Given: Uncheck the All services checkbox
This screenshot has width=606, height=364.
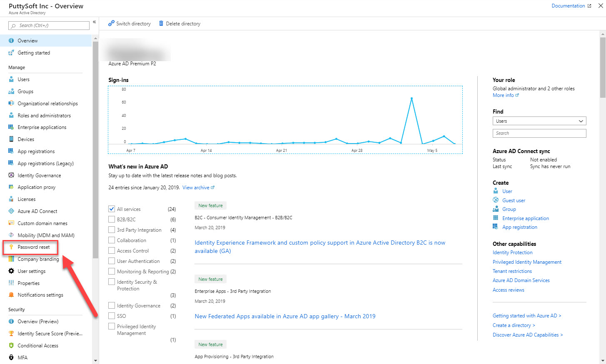Looking at the screenshot, I should [x=112, y=209].
